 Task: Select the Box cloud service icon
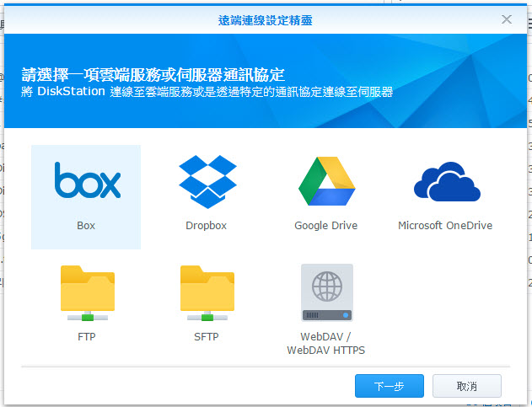point(88,180)
